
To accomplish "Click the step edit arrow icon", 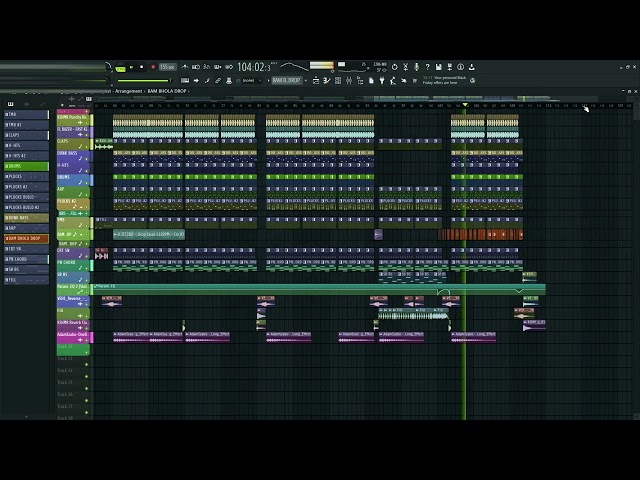I will pos(196,80).
